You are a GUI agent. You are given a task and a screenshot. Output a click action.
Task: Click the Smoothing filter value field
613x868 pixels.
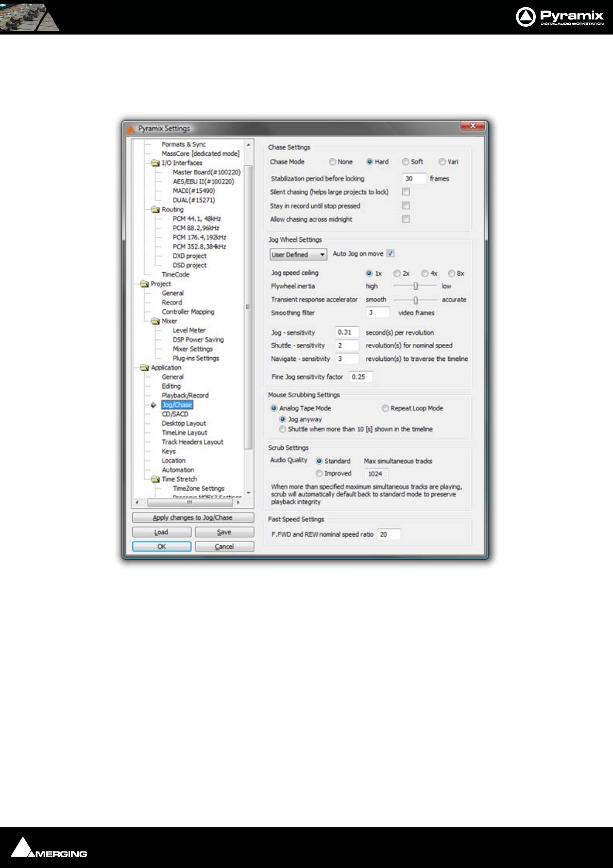coord(378,313)
